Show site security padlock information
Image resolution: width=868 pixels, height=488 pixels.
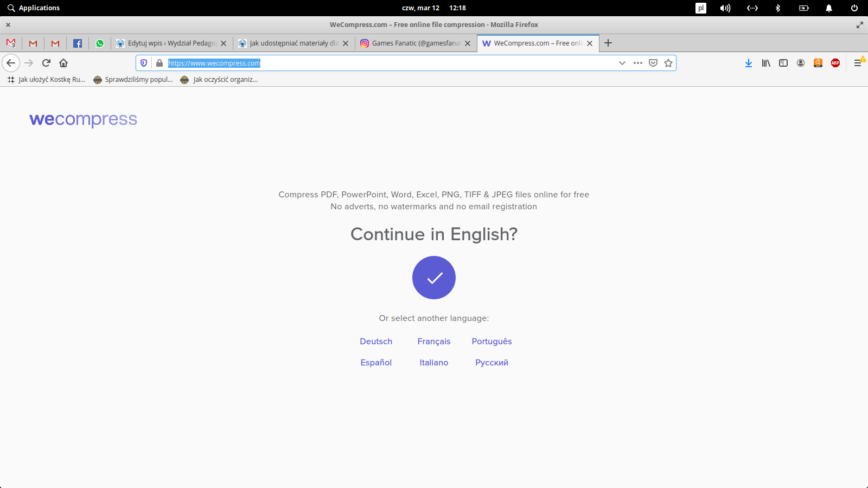pos(159,63)
